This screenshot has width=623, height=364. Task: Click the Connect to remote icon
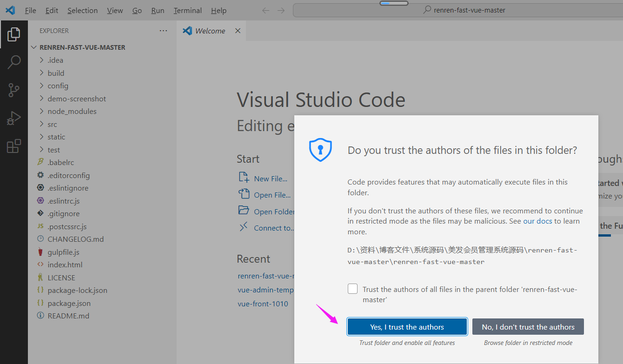244,227
